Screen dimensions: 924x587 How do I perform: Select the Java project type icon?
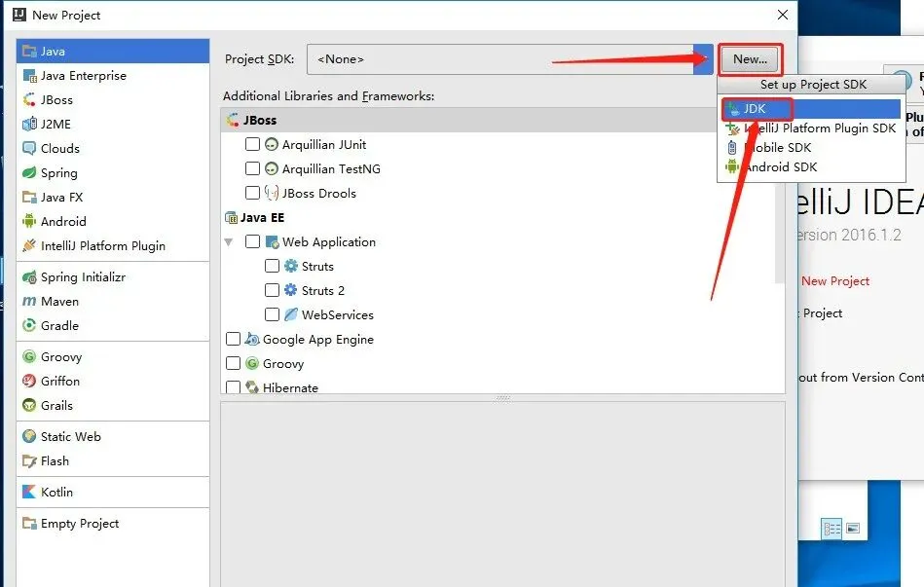tap(29, 52)
